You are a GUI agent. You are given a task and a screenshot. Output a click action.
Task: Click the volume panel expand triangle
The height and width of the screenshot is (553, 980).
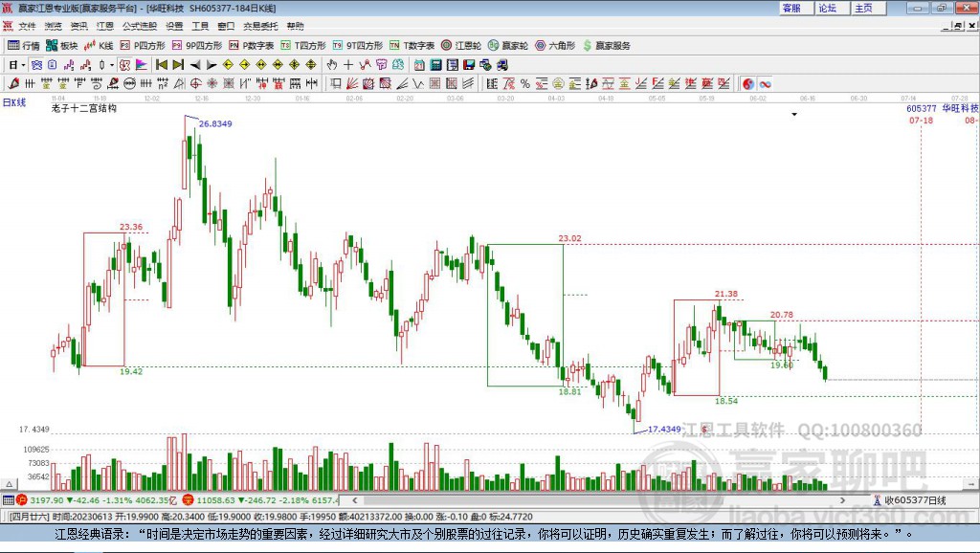[9, 484]
